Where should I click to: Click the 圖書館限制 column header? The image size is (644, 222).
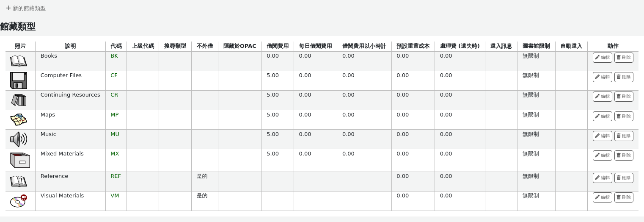(x=536, y=46)
